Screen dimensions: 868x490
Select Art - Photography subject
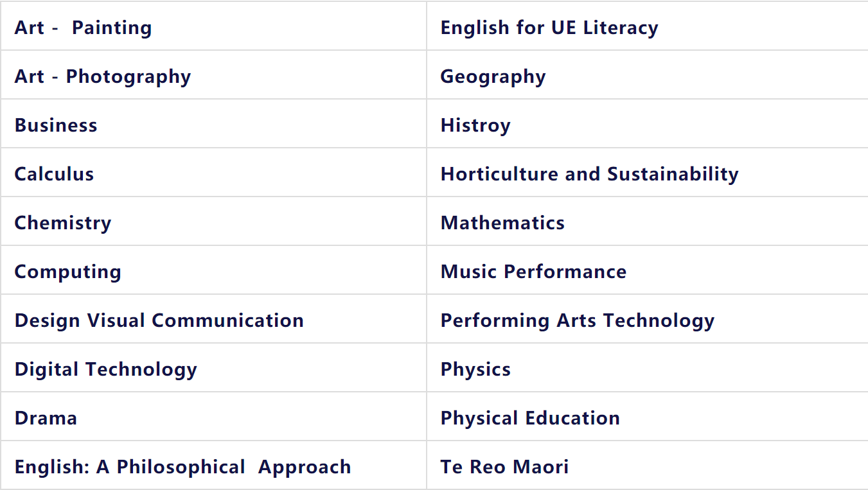coord(103,76)
